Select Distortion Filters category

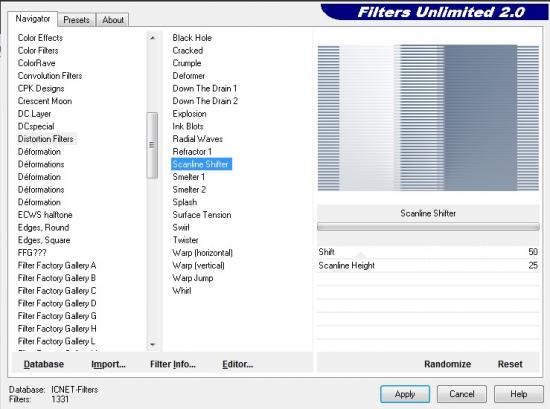(46, 139)
